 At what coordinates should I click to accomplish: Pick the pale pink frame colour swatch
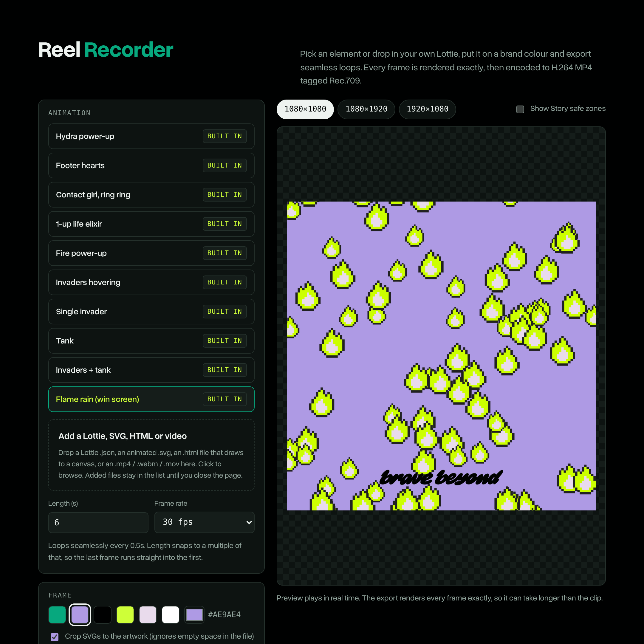[x=148, y=615]
